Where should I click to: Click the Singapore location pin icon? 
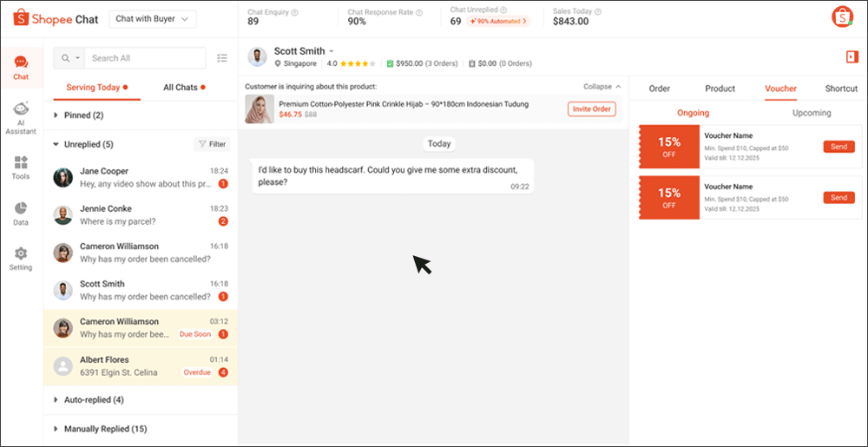click(x=278, y=63)
